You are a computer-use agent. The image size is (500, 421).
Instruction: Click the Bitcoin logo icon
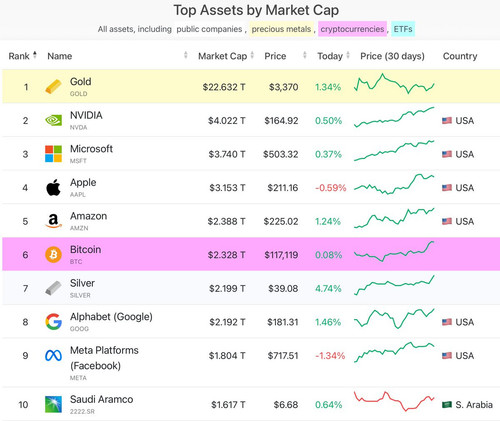(53, 255)
